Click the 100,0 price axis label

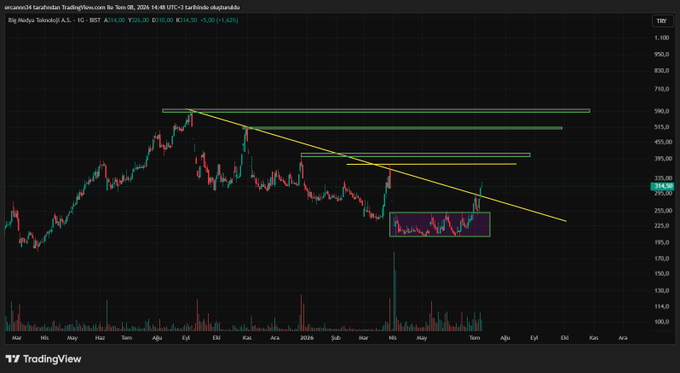662,322
